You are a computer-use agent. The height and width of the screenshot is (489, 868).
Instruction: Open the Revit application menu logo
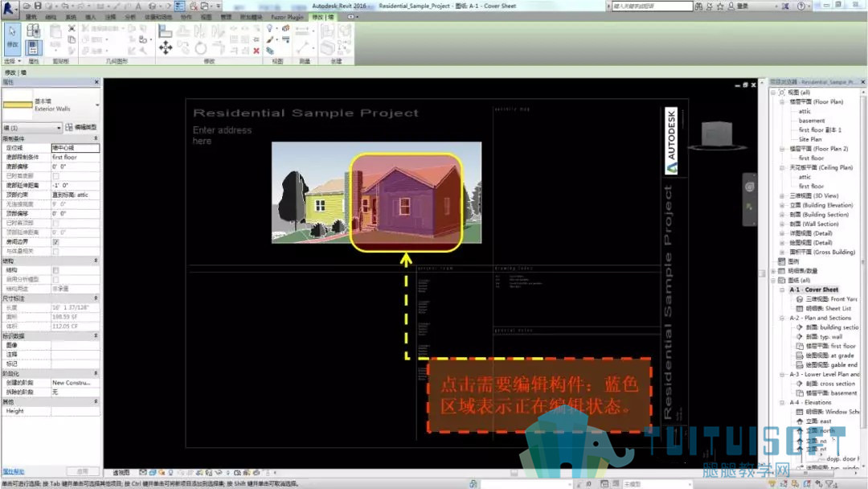[x=8, y=7]
